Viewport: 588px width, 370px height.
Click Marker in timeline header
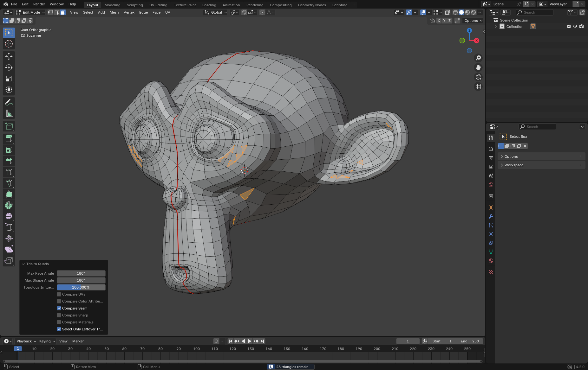tap(78, 341)
